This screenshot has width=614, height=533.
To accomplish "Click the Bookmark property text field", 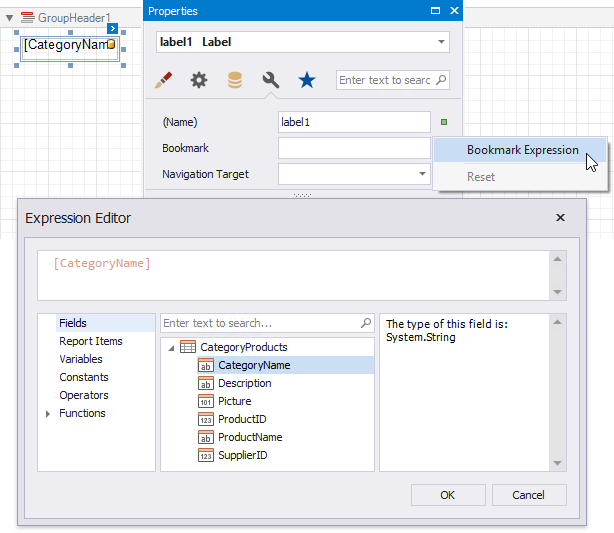I will [x=353, y=148].
